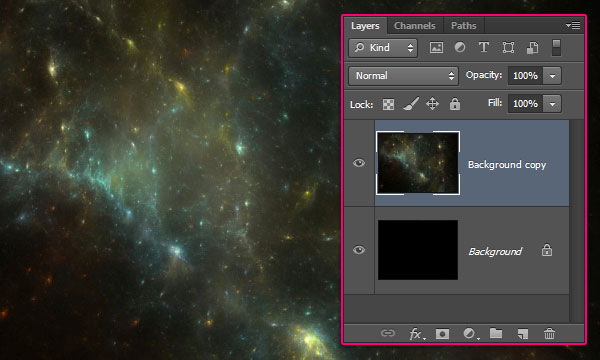600x360 pixels.
Task: Click the Fill 100% value field
Action: [x=525, y=104]
